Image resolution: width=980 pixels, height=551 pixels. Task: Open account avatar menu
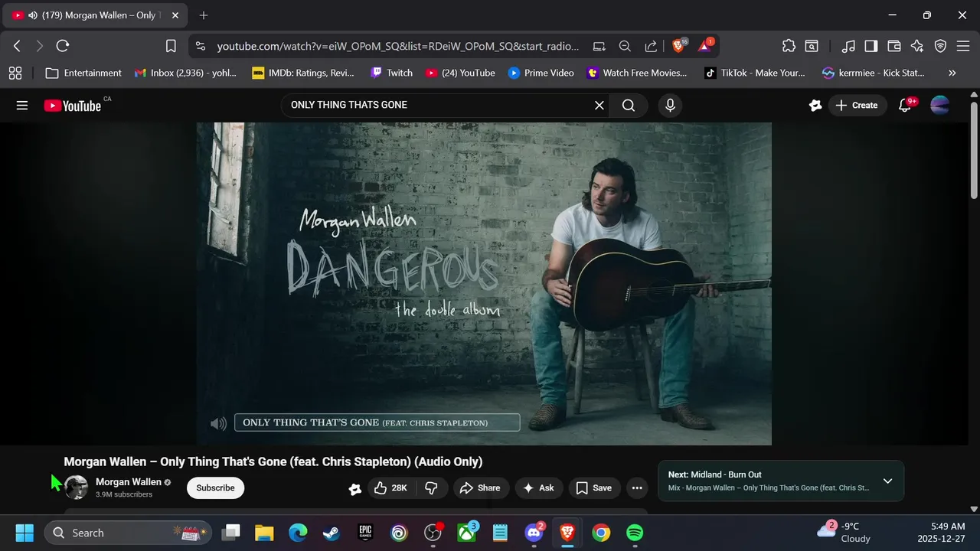939,106
